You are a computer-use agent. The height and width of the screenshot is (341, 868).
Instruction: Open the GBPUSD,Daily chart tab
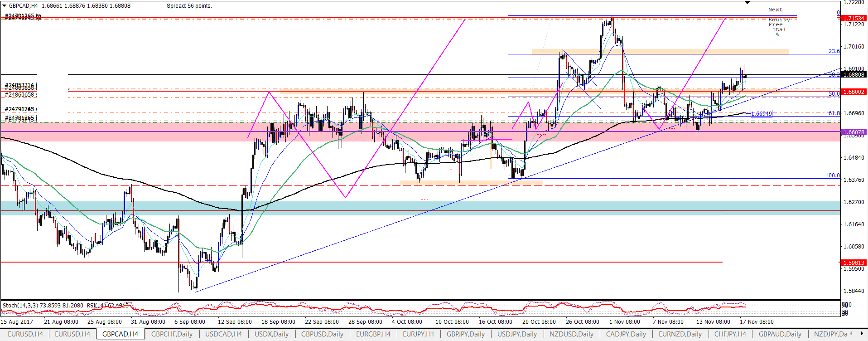(x=322, y=334)
